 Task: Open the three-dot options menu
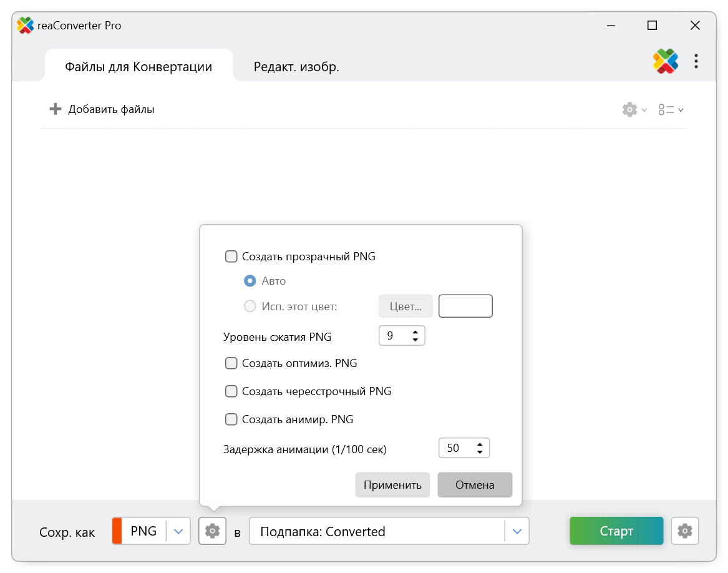point(696,61)
